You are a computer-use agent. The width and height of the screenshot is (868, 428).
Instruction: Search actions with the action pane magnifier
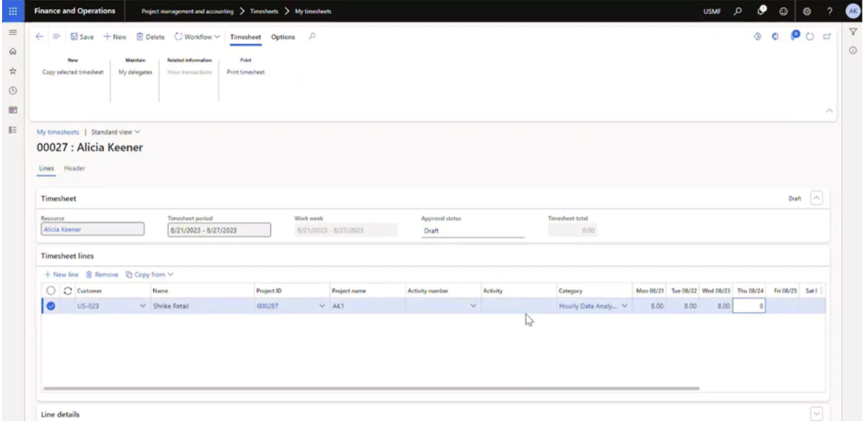(313, 37)
